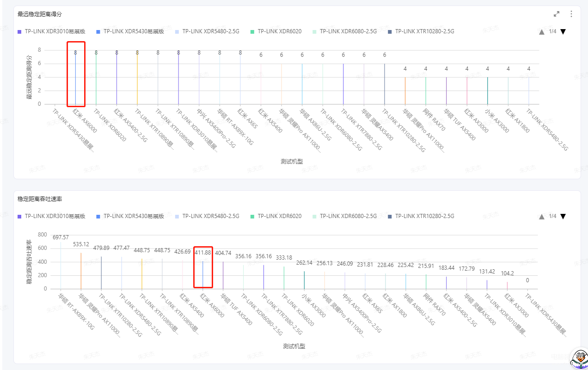588x370 pixels.
Task: Click 华硕 TUF AX5400 axis label in 最远稳定距离得分 chart
Action: 459,125
